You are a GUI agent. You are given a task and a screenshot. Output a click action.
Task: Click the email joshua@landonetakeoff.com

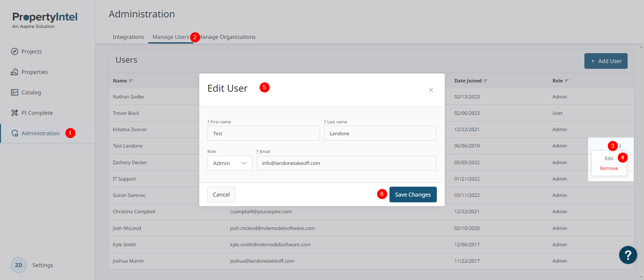pyautogui.click(x=262, y=261)
